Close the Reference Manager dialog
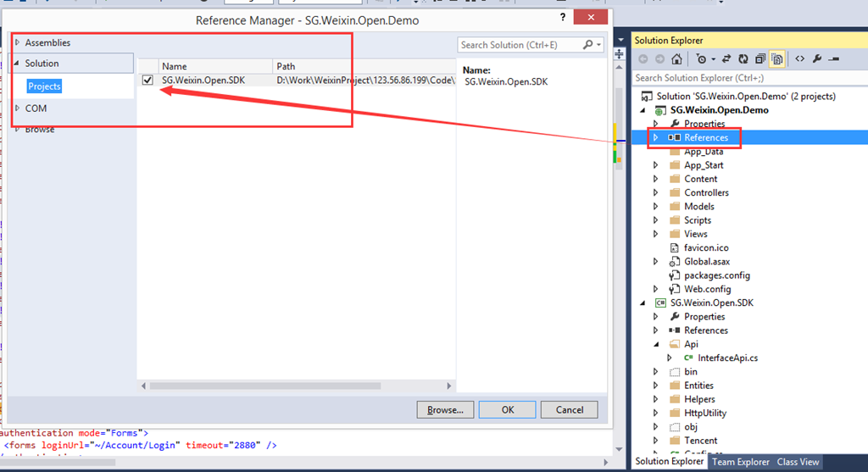Image resolution: width=868 pixels, height=472 pixels. tap(591, 17)
